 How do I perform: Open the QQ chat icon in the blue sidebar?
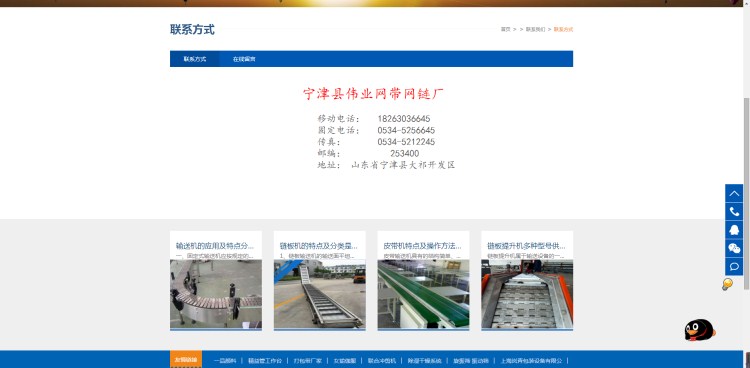coord(734,230)
